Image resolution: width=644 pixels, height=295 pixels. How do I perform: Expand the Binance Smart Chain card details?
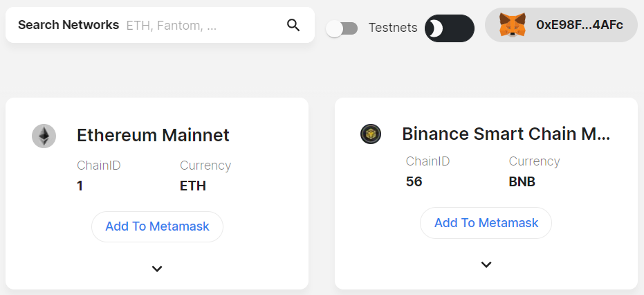[x=486, y=265]
